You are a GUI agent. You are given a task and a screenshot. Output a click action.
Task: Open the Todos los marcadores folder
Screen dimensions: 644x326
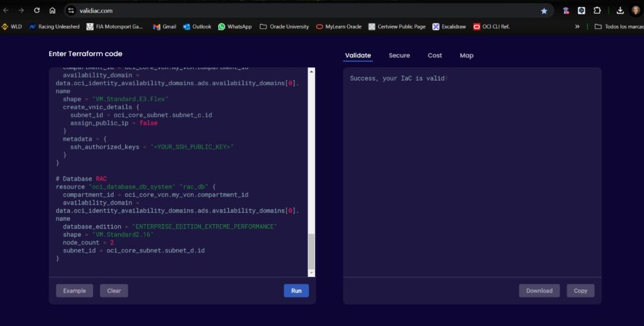618,26
